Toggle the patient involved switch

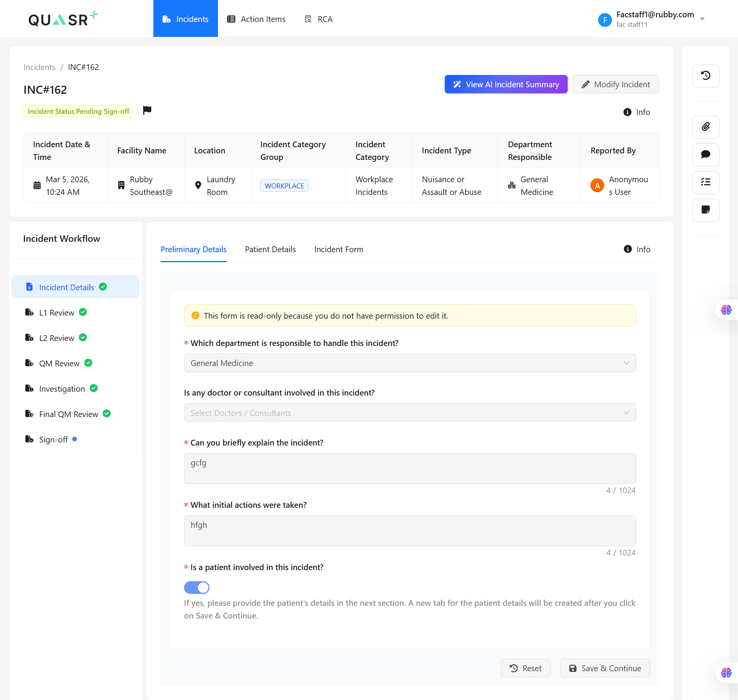click(x=196, y=587)
